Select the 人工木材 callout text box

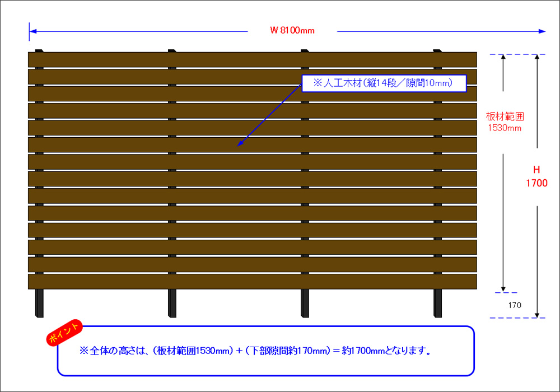[x=384, y=83]
